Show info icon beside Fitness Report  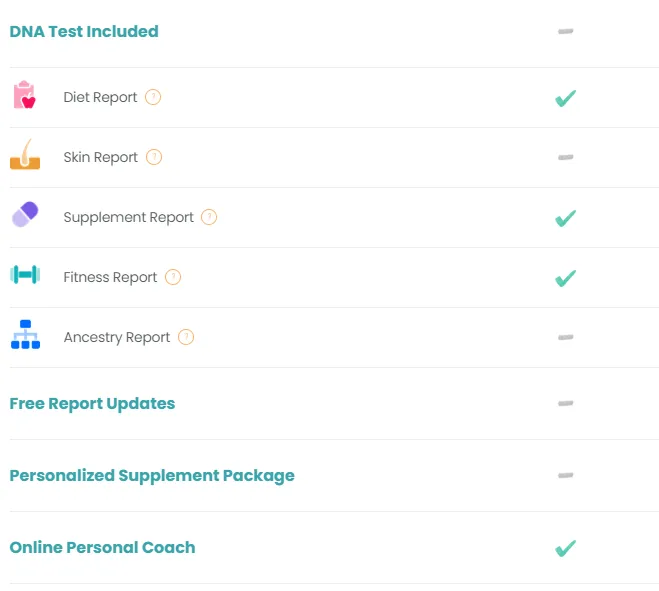pyautogui.click(x=173, y=277)
